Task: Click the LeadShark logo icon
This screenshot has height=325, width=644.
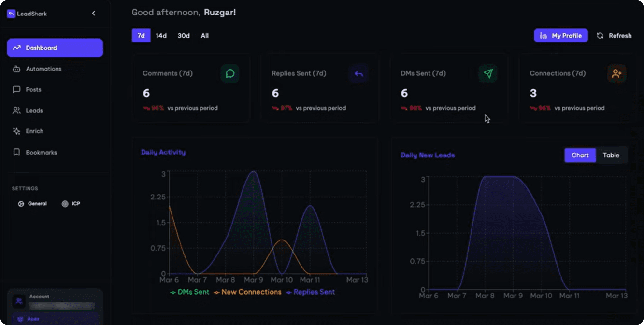Action: (x=11, y=14)
